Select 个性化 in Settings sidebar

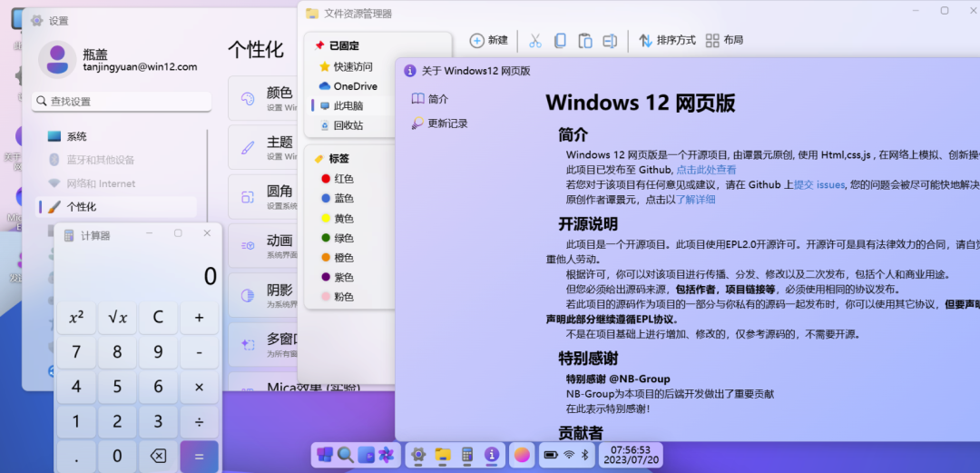pos(117,206)
